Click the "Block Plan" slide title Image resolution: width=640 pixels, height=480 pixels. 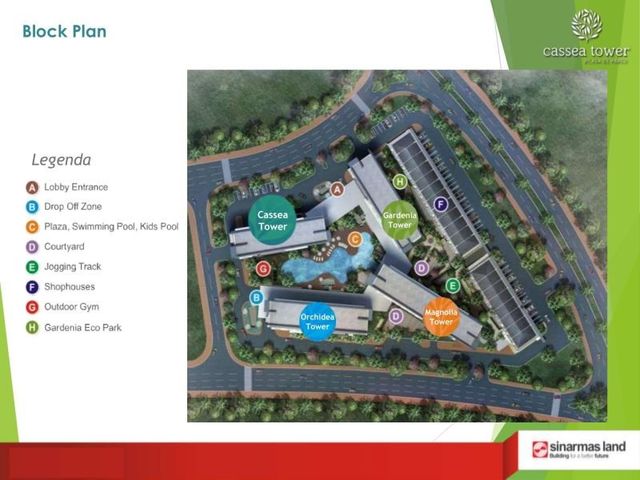[x=64, y=31]
